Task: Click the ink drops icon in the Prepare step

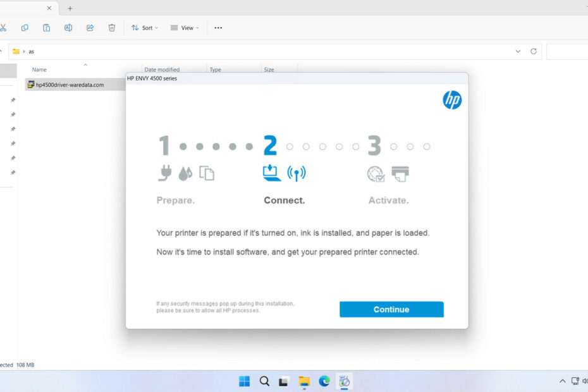Action: tap(185, 172)
